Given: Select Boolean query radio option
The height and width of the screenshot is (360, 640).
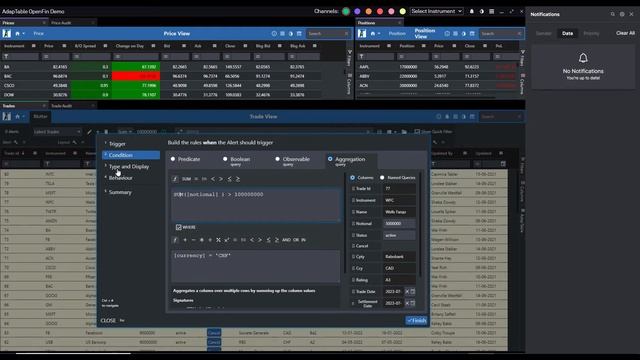Looking at the screenshot, I should [225, 159].
